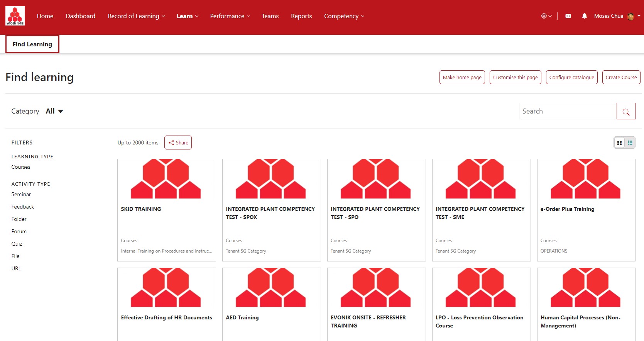644x341 pixels.
Task: Click into the Search input field
Action: click(567, 111)
